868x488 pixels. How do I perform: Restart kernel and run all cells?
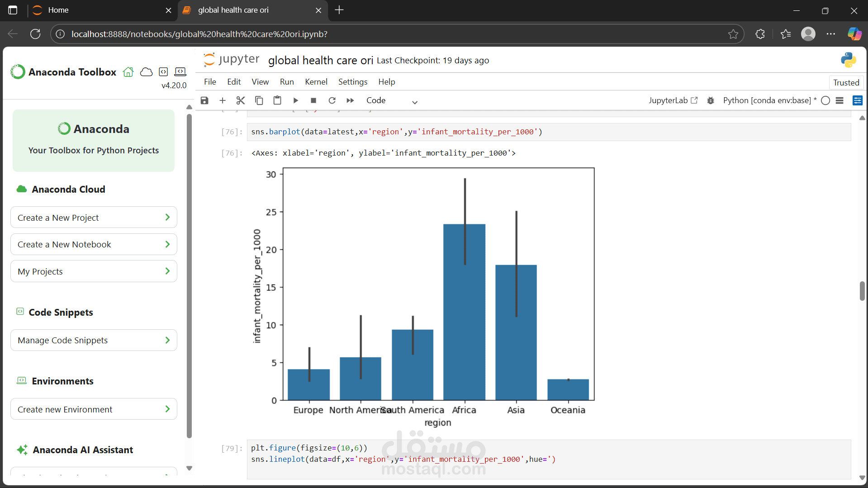(350, 100)
